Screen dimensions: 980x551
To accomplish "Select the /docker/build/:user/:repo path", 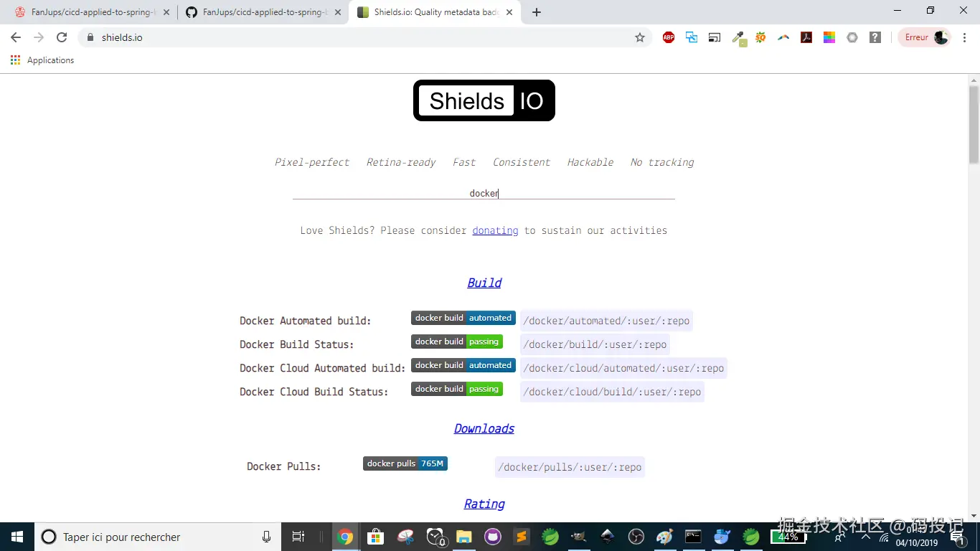I will tap(595, 344).
